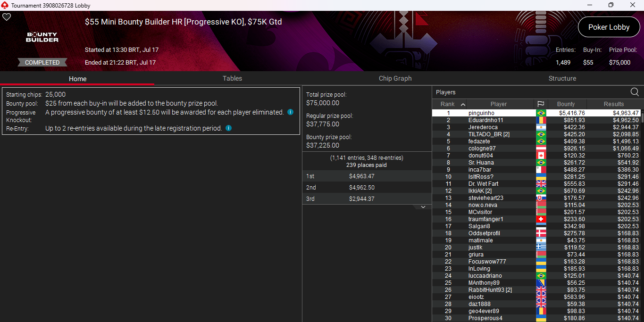Expand the payout list with chevron
The height and width of the screenshot is (322, 644).
[423, 207]
